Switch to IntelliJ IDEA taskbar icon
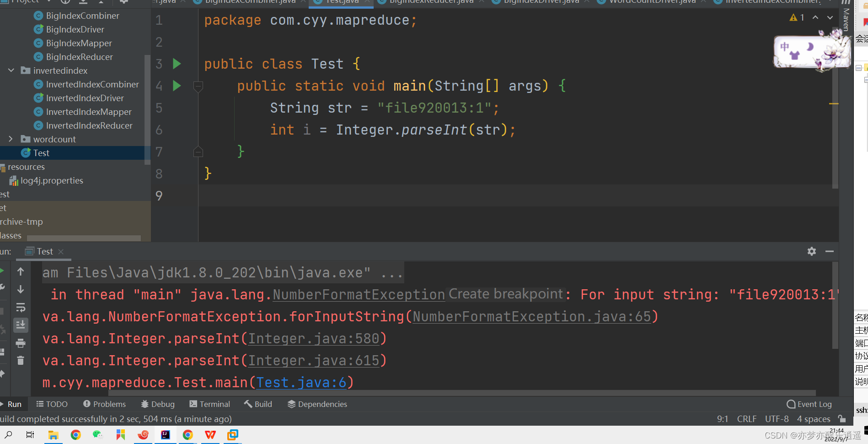Screen dimensions: 868x444 pos(165,435)
